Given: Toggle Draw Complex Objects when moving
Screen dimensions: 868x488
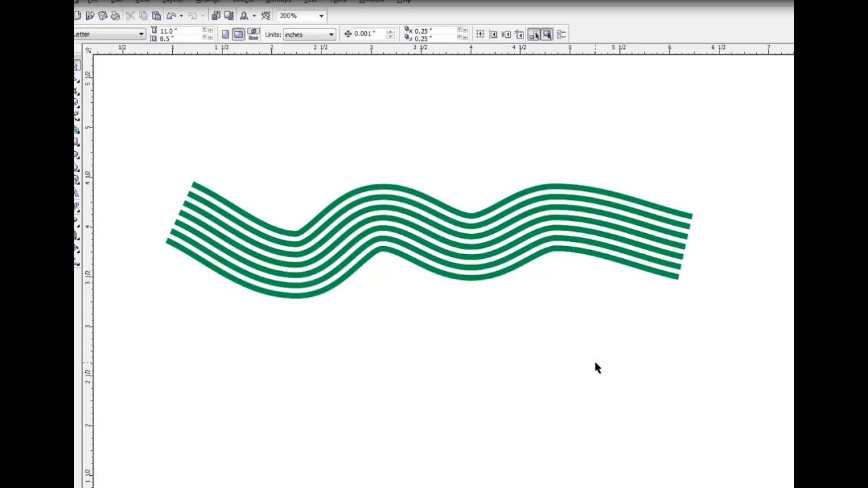Looking at the screenshot, I should point(534,34).
